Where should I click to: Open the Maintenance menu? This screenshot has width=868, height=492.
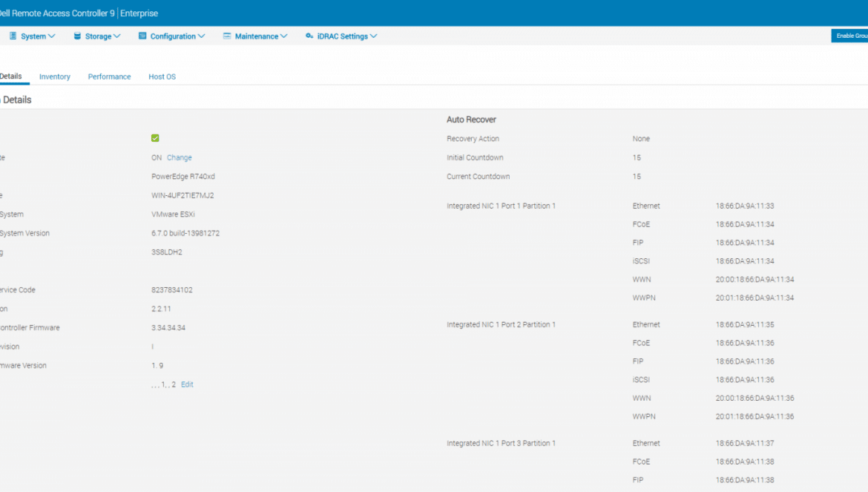pyautogui.click(x=256, y=36)
